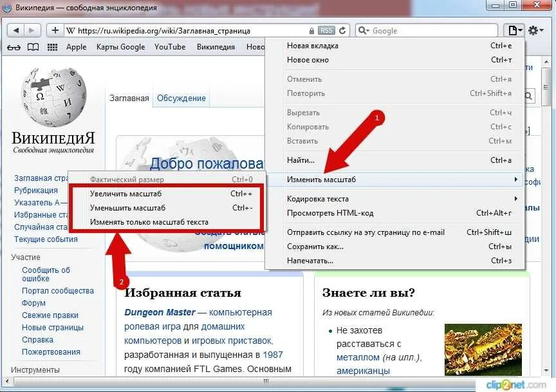
Task: Show bookmarks with the open book icon
Action: (x=33, y=47)
